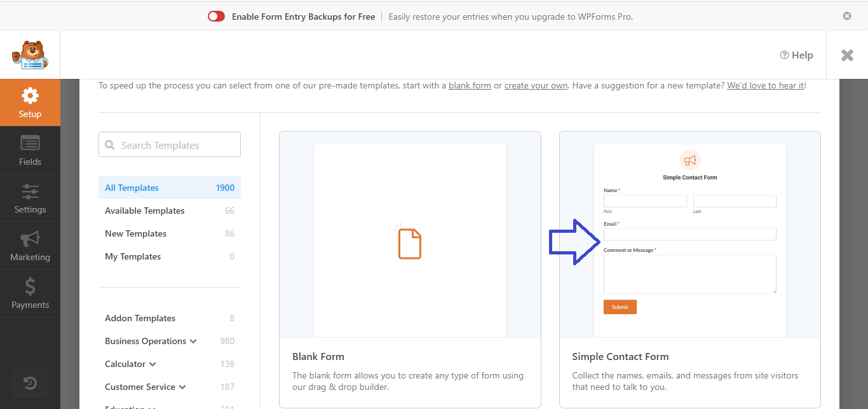Click the revisions history clock icon
This screenshot has height=409, width=868.
point(30,383)
